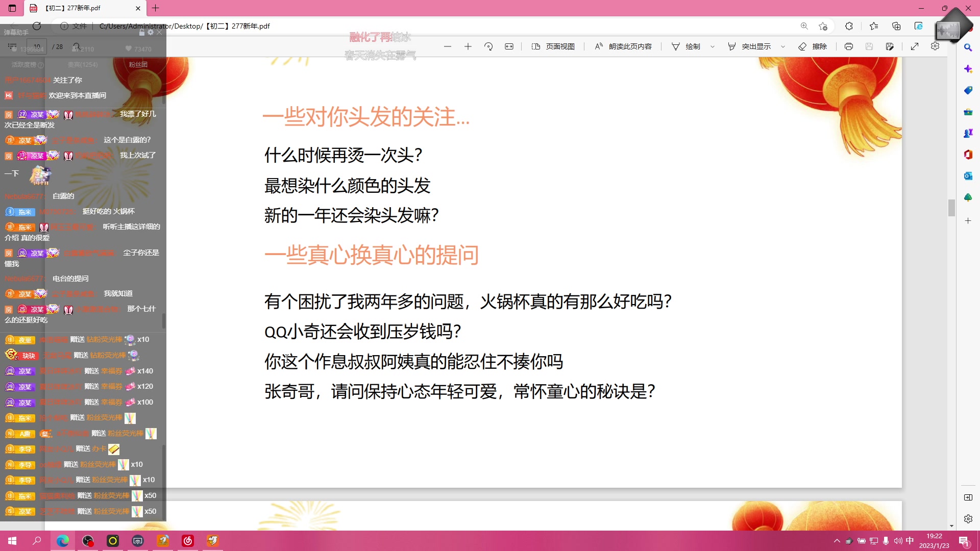Open PDF toolbar settings gear
Image resolution: width=980 pixels, height=551 pixels.
pyautogui.click(x=935, y=46)
